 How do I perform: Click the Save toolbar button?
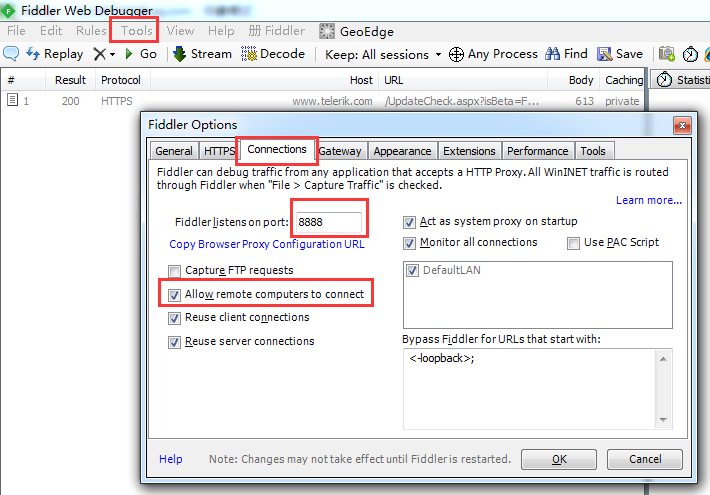coord(620,54)
